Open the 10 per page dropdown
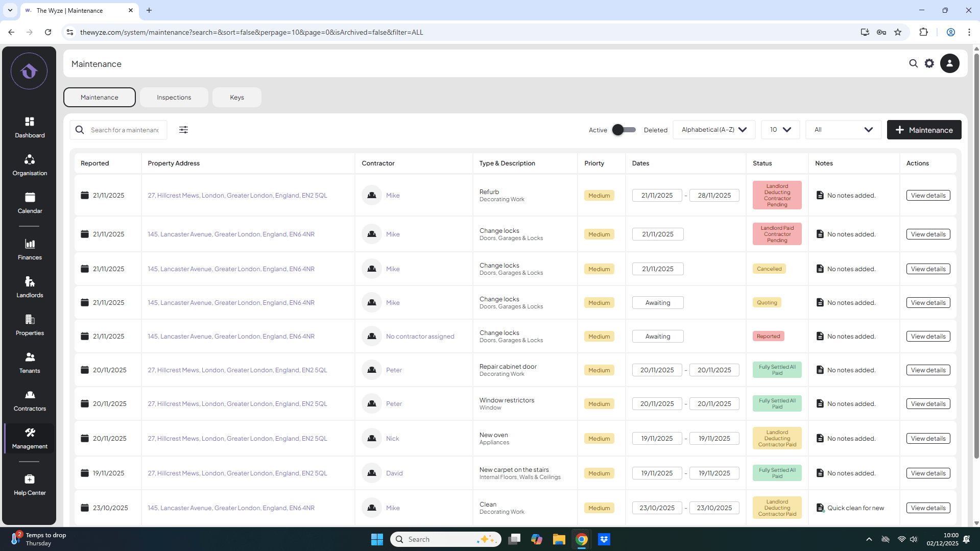The width and height of the screenshot is (980, 551). 780,130
